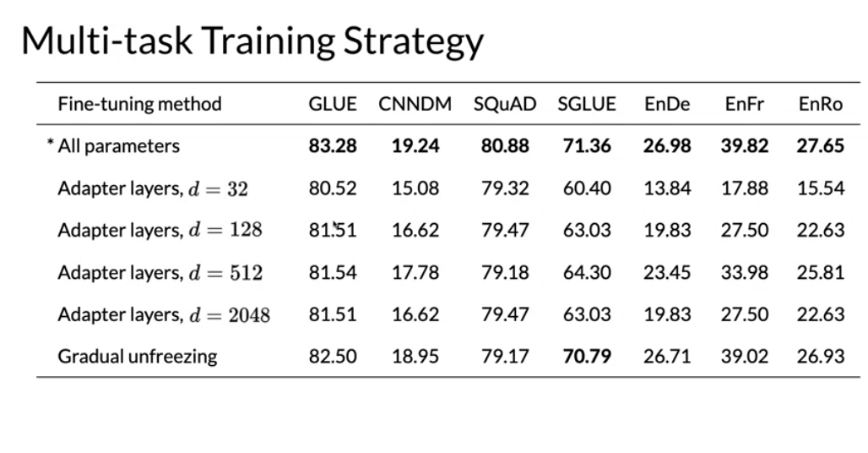Click the CNNDM column header
This screenshot has width=868, height=453.
click(x=415, y=104)
